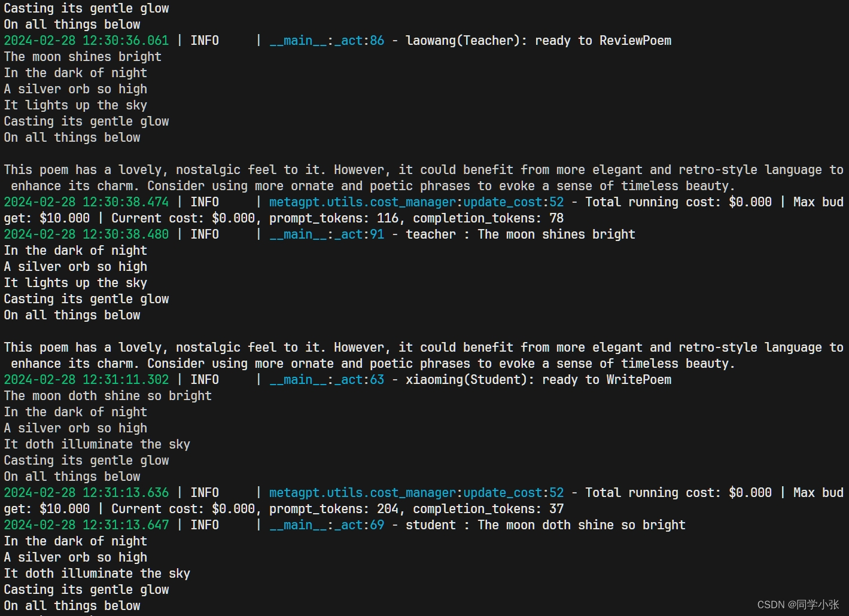Click 'The moon shines bright' line under ReviewPoem
This screenshot has width=849, height=616.
83,57
